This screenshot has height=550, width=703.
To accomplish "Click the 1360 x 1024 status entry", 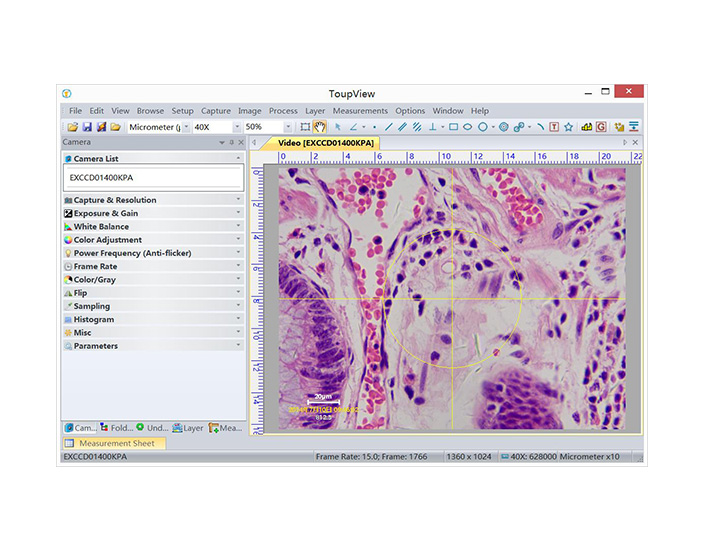I will 469,457.
